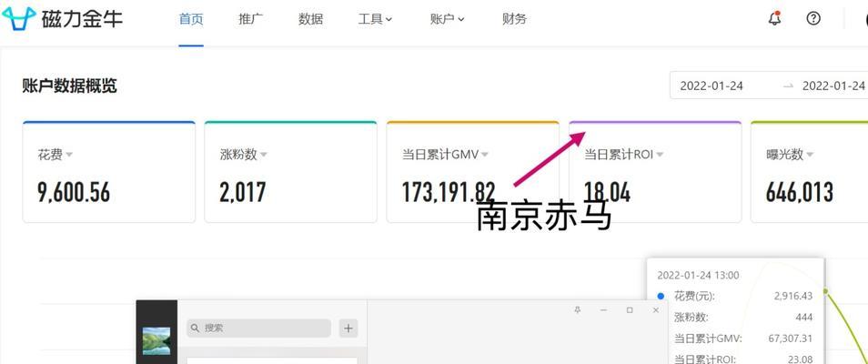Screen dimensions: 868x364
Task: Click the GMV value 173,191.82
Action: [449, 192]
